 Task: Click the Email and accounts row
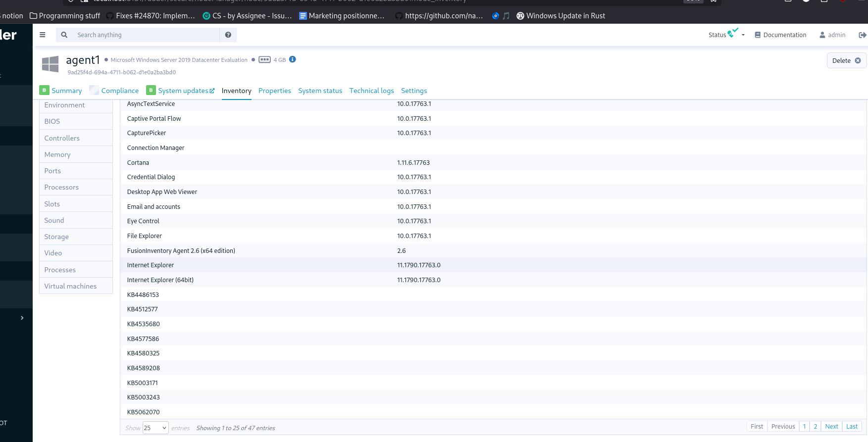coord(493,206)
